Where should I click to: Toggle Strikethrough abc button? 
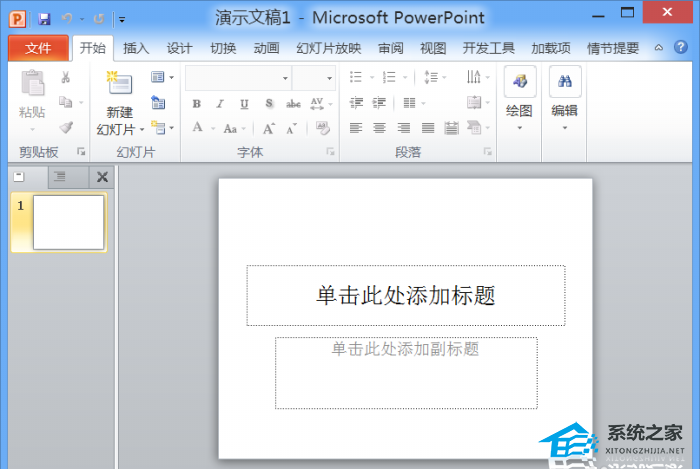(293, 104)
